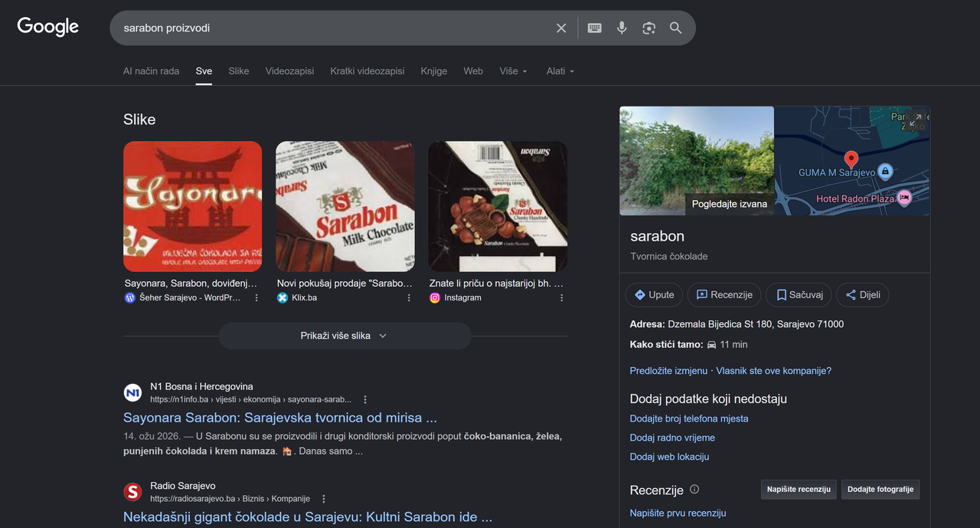Search by image with camera lens icon
Image resolution: width=980 pixels, height=528 pixels.
pyautogui.click(x=648, y=28)
